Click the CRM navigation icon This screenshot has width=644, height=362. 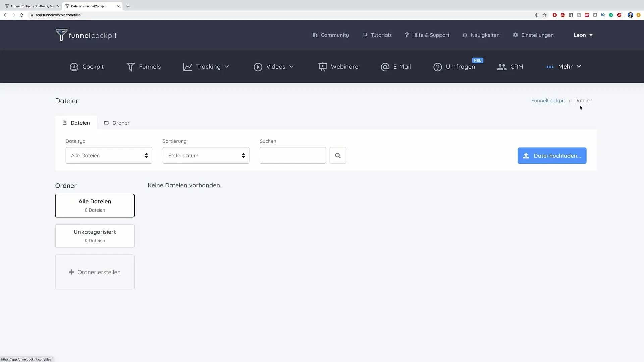click(x=501, y=66)
